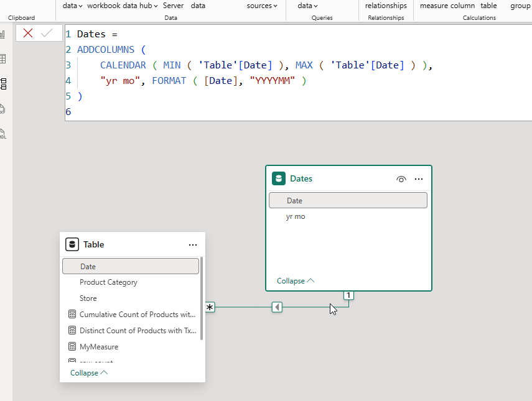Screen dimensions: 532x401
Task: Click SQL Server in Data group
Action: pos(173,6)
